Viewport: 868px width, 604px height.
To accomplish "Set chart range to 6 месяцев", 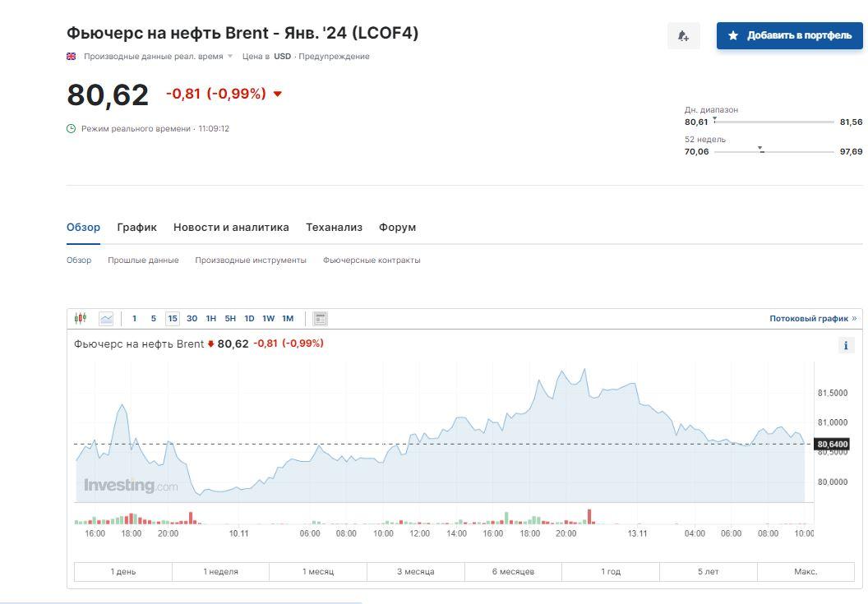I will (513, 571).
